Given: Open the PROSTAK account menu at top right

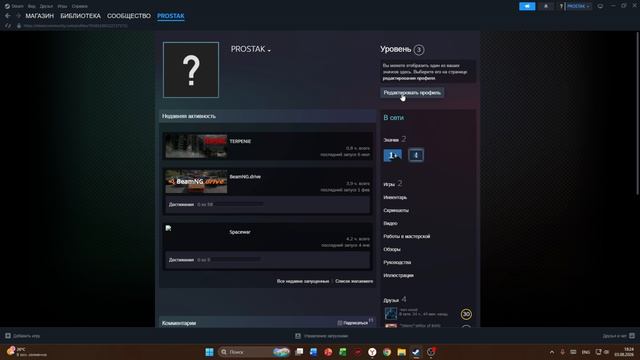Looking at the screenshot, I should click(578, 6).
